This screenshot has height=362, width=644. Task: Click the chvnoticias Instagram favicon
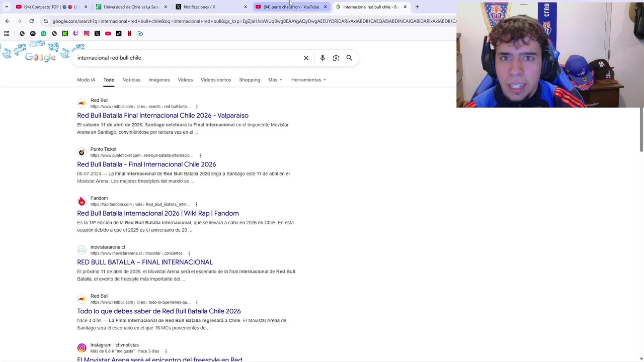click(x=82, y=348)
